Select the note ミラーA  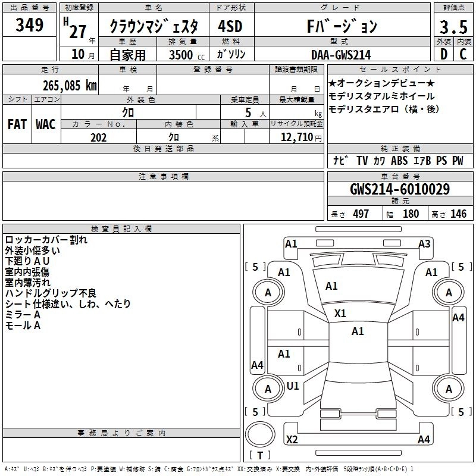click(23, 315)
